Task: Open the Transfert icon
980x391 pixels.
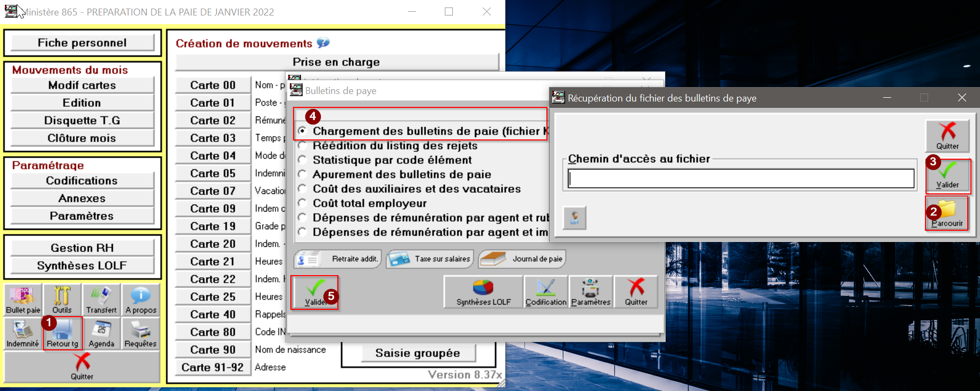Action: 101,300
